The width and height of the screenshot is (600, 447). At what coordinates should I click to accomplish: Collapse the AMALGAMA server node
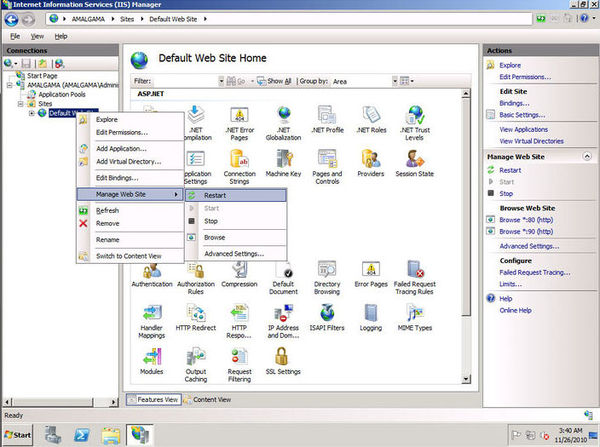pos(10,85)
